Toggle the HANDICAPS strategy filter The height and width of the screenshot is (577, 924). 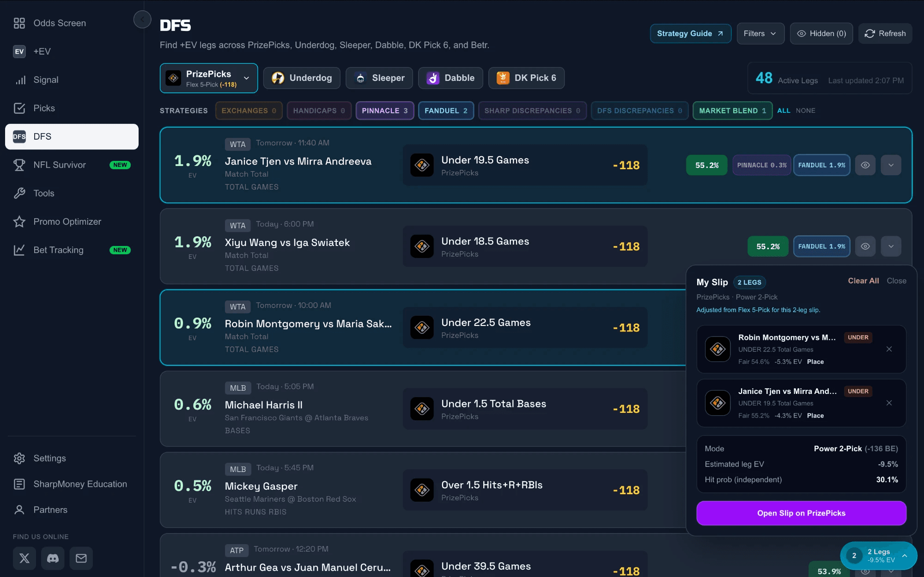[319, 110]
